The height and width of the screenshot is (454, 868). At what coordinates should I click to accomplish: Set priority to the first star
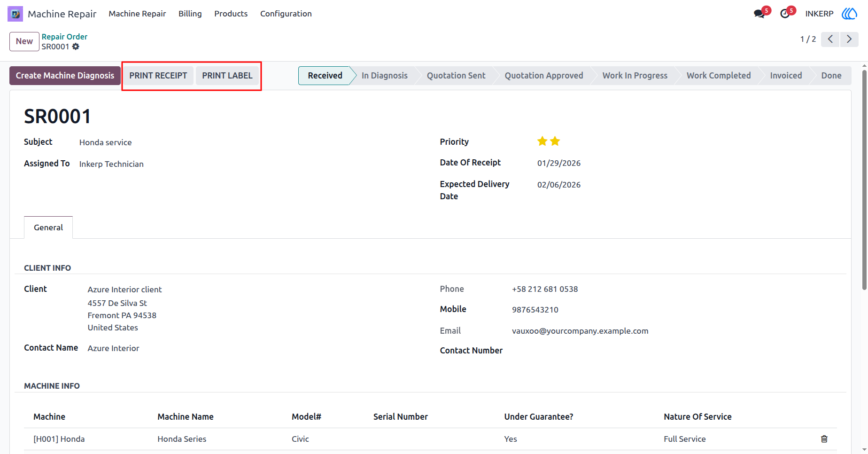click(x=542, y=141)
